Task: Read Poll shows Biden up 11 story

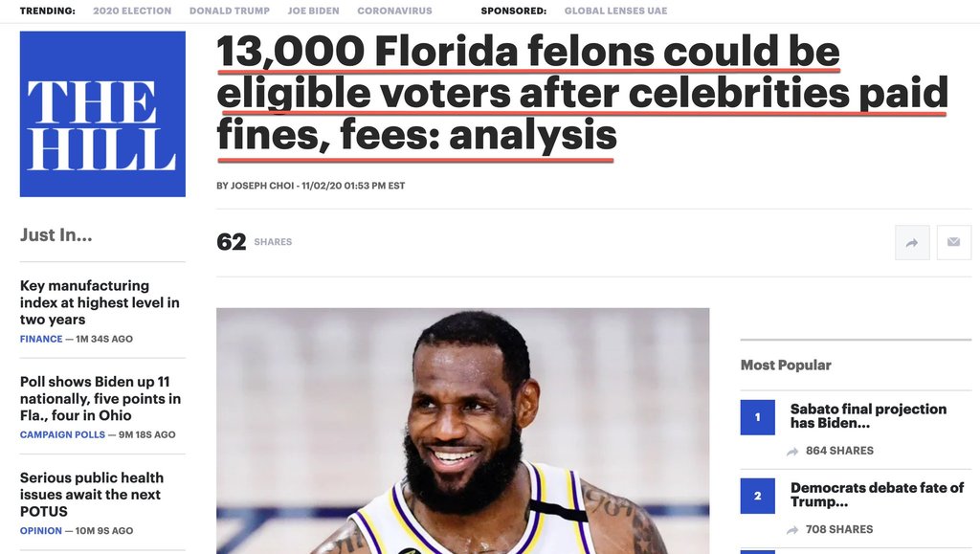Action: 100,398
